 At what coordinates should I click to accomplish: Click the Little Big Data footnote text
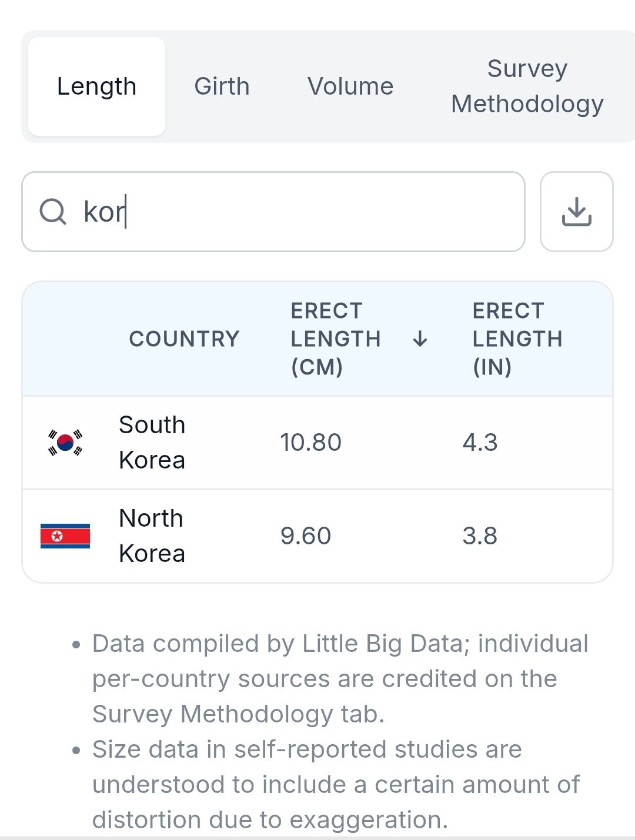pos(340,679)
